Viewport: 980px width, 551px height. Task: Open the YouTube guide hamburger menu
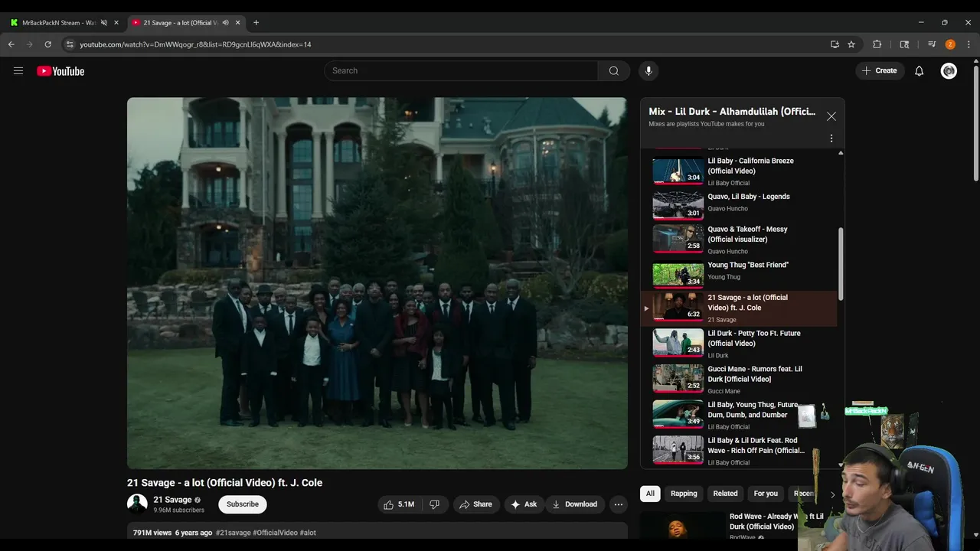click(x=18, y=70)
